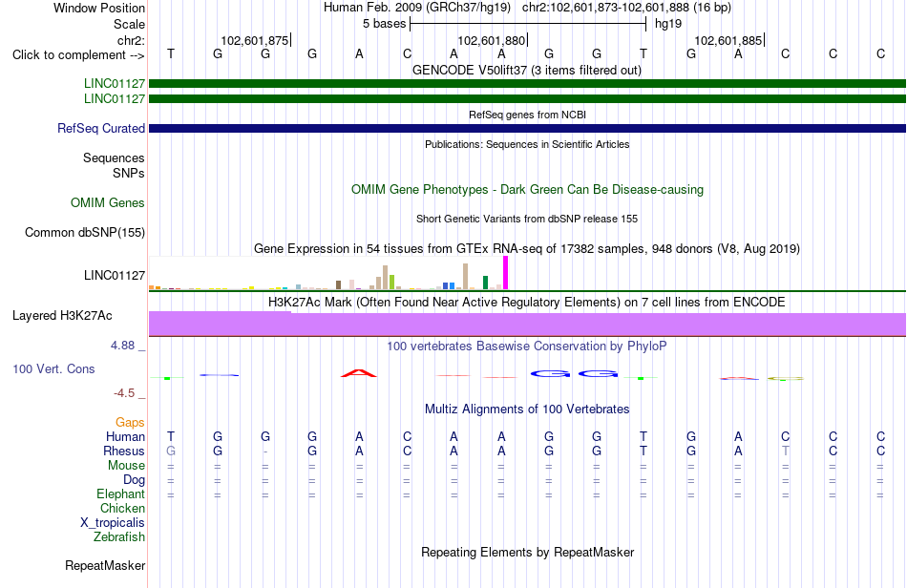Click the SNPs track label
The width and height of the screenshot is (907, 588).
click(129, 173)
